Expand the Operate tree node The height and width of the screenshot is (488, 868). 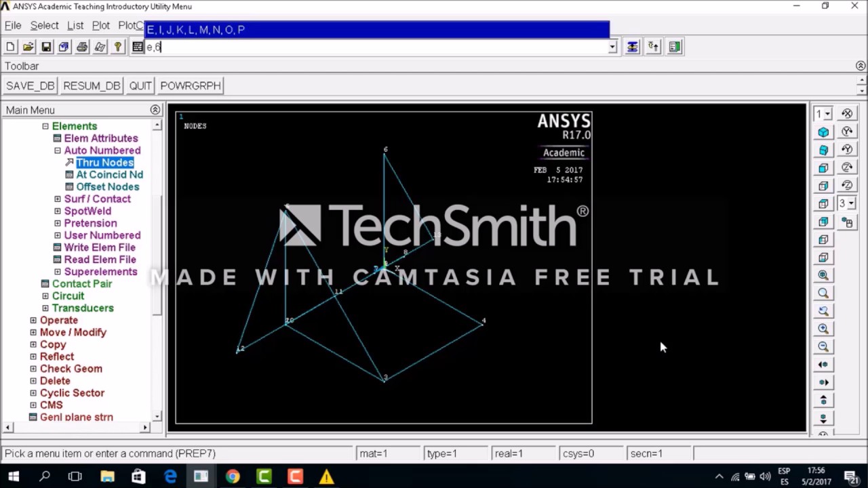coord(33,321)
